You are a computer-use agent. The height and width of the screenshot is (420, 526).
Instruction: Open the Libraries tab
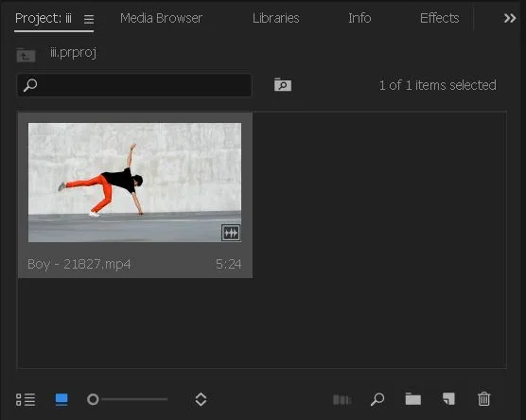pos(275,18)
